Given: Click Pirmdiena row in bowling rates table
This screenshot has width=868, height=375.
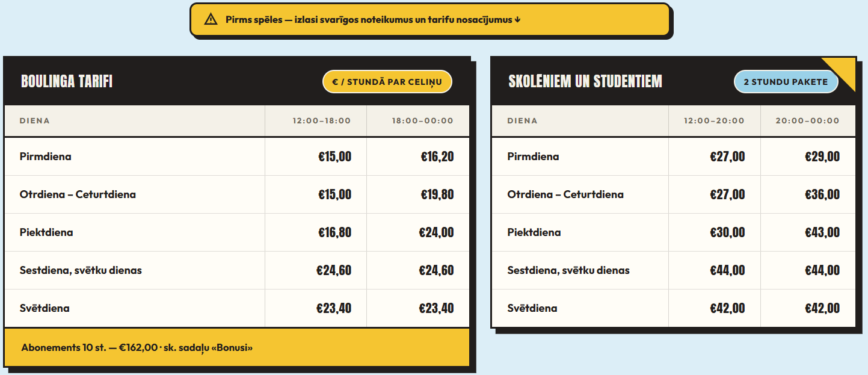Looking at the screenshot, I should click(236, 157).
